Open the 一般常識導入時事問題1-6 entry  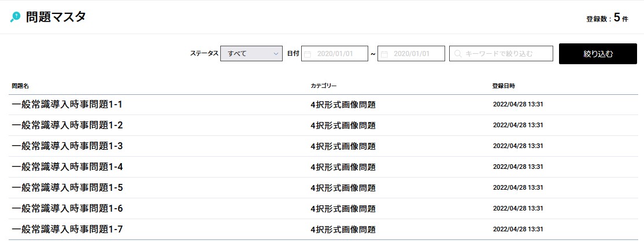pyautogui.click(x=67, y=209)
